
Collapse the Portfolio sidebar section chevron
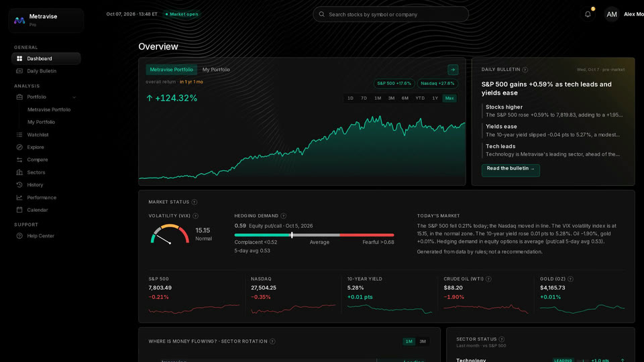[74, 97]
